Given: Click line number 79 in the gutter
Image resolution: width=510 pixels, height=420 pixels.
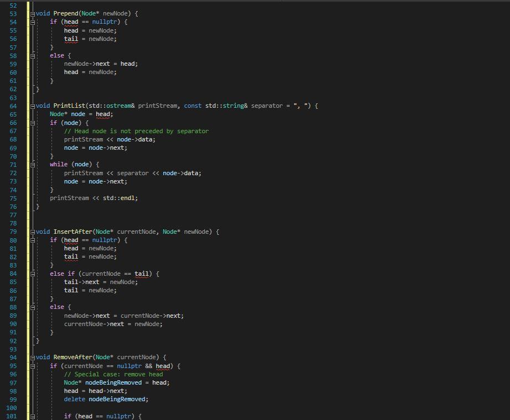Looking at the screenshot, I should (x=13, y=232).
